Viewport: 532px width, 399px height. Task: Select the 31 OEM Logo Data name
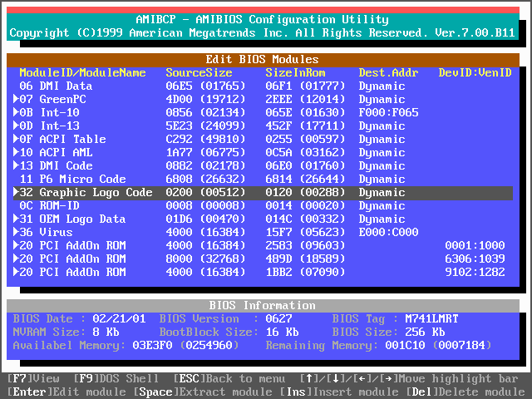pos(72,219)
